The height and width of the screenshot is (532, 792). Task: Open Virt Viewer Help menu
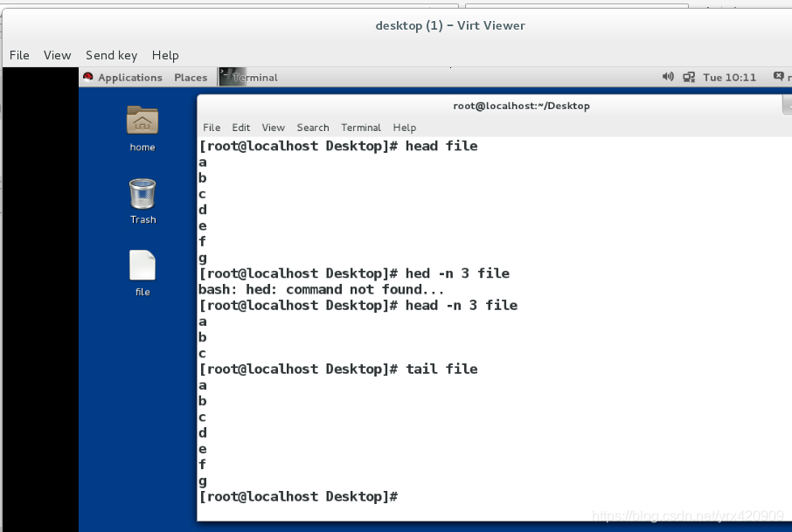pos(165,56)
